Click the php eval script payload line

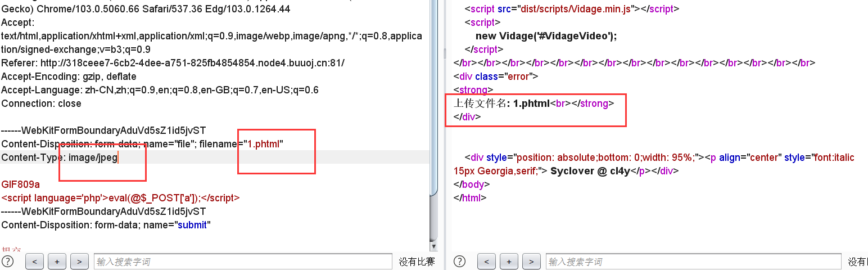tap(120, 198)
